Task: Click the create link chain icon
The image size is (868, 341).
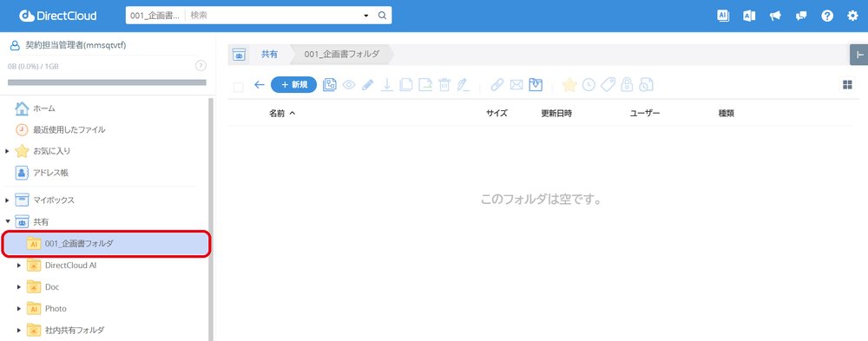Action: click(x=497, y=85)
